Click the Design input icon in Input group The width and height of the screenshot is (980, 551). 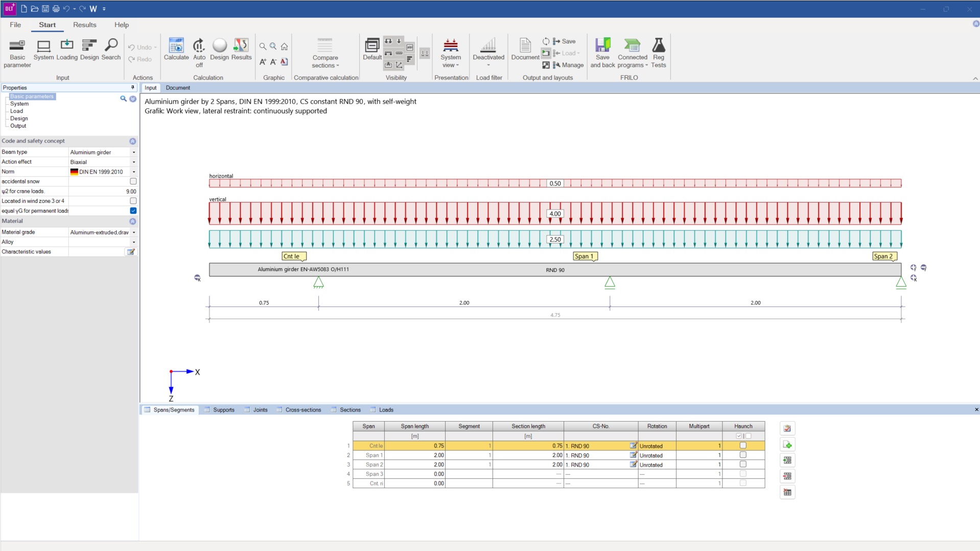point(89,50)
